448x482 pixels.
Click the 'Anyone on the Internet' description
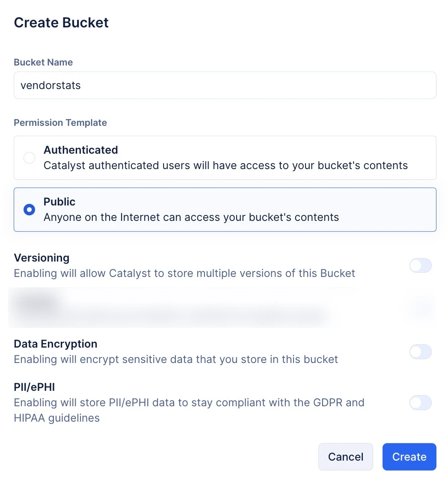(191, 217)
